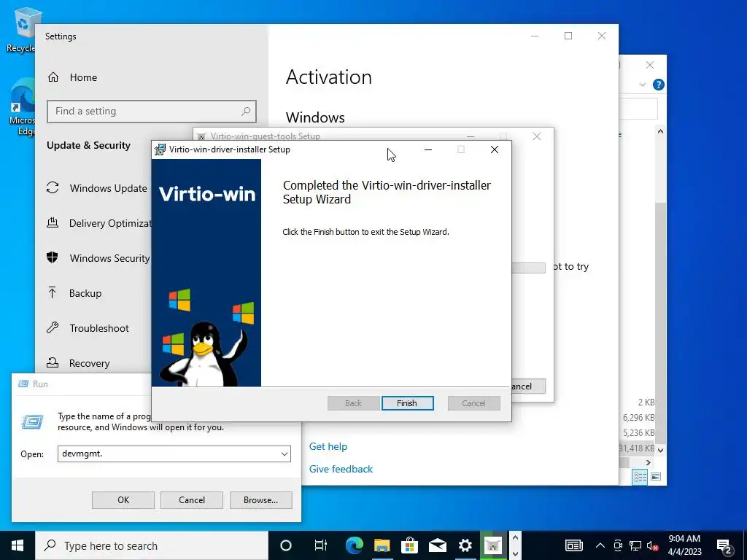Click OK in the Run dialog
The width and height of the screenshot is (747, 560).
pos(123,500)
